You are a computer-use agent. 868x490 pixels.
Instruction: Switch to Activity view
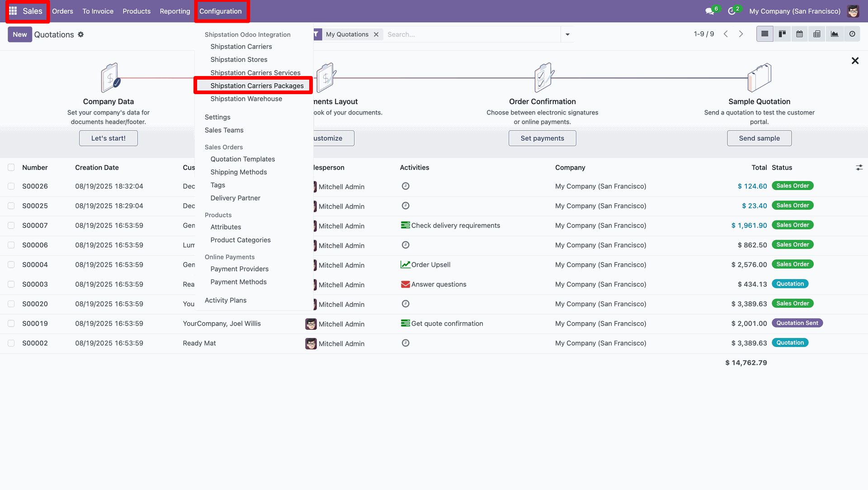[x=852, y=34]
